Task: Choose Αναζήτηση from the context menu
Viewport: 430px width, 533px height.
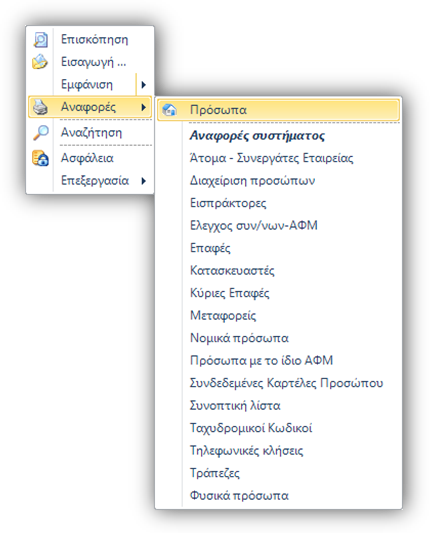Action: pos(90,133)
